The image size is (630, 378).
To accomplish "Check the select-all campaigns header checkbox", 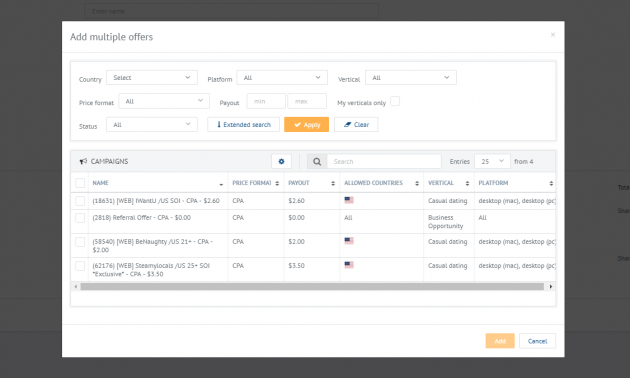I will click(x=80, y=183).
